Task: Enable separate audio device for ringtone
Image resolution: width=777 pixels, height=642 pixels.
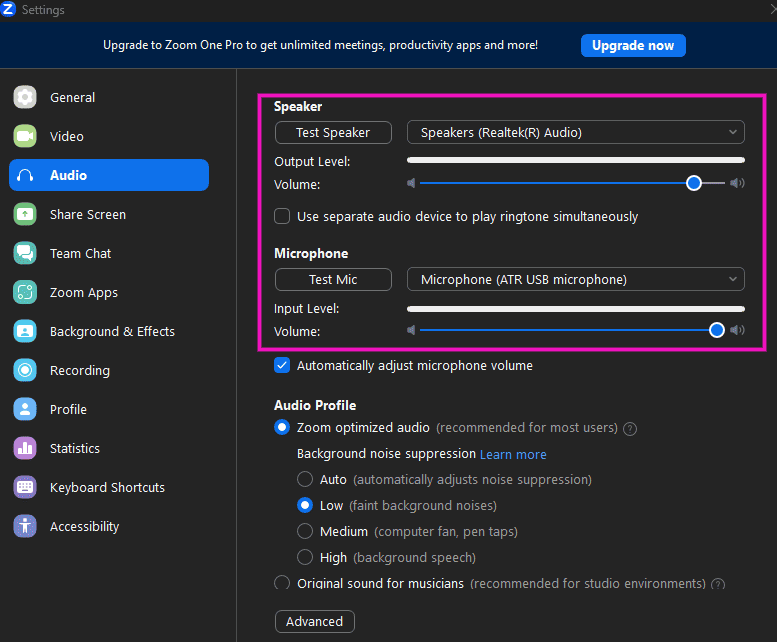Action: click(282, 216)
